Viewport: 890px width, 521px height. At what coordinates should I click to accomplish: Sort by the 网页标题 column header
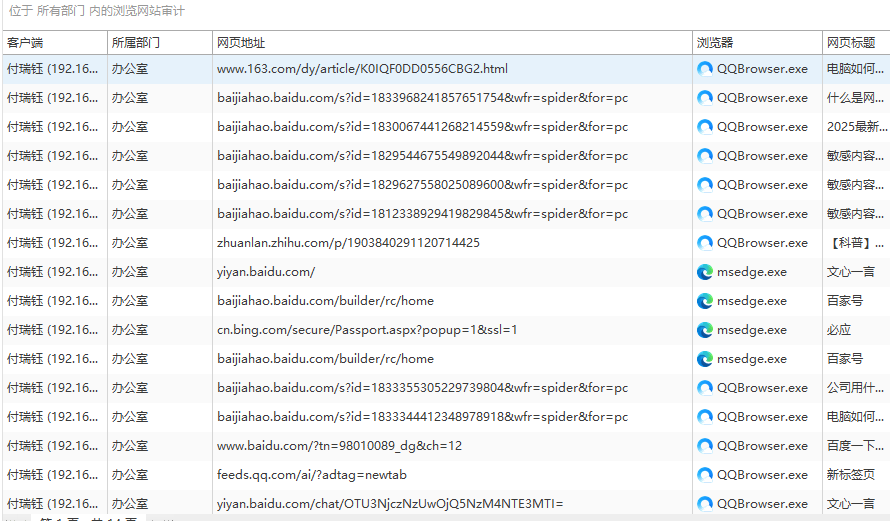point(856,43)
